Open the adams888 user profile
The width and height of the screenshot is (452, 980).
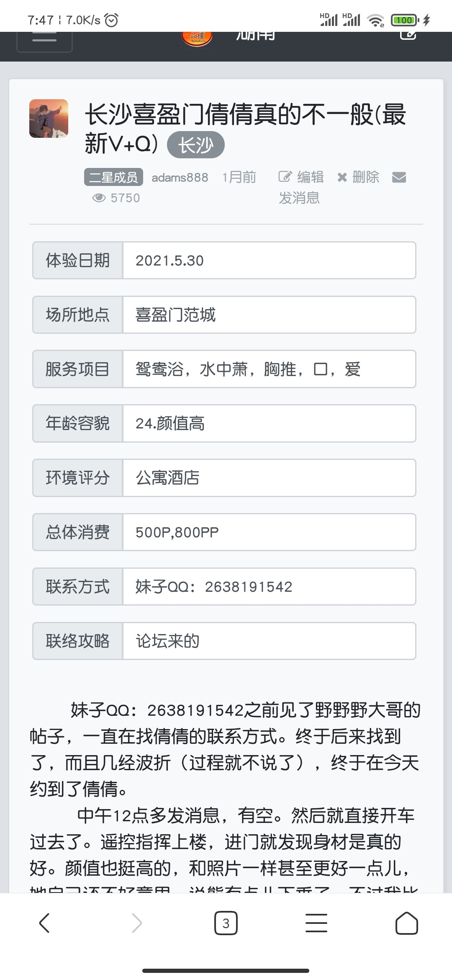pyautogui.click(x=180, y=178)
